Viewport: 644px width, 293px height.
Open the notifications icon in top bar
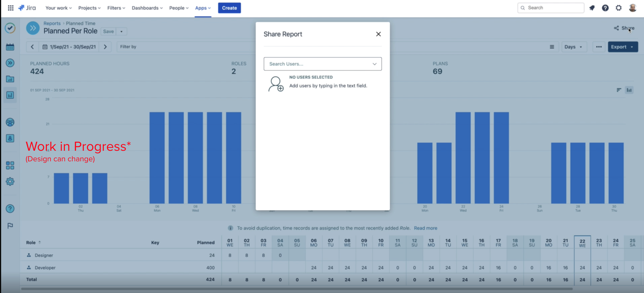coord(592,8)
